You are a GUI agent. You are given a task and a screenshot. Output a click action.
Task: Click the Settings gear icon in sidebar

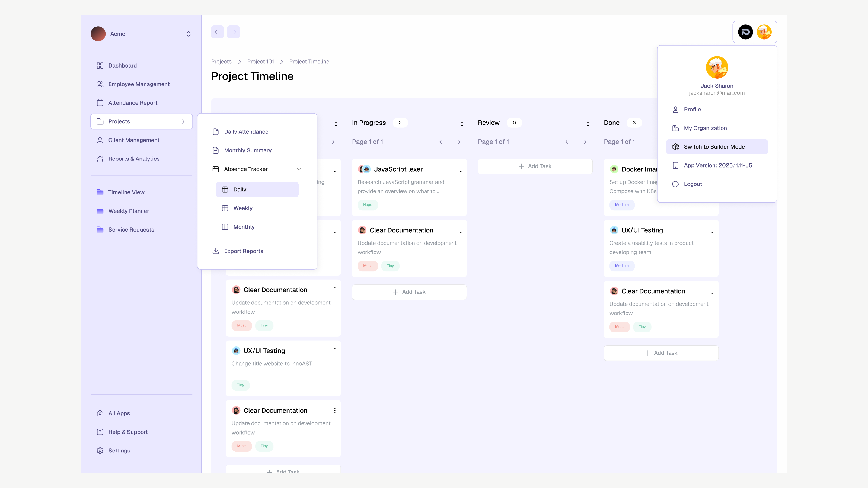(100, 451)
